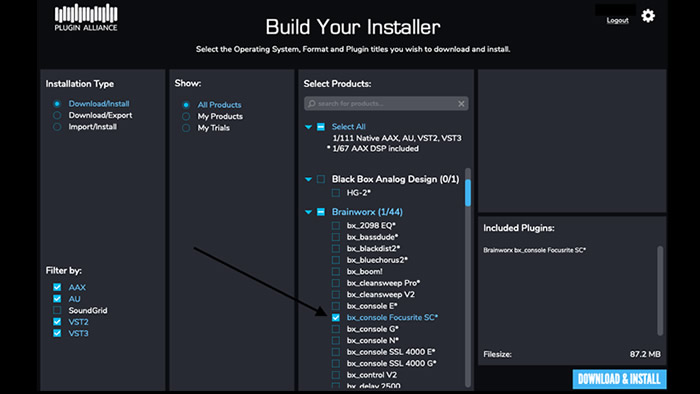Viewport: 700px width, 394px height.
Task: Collapse Black Box Analog Design group
Action: click(x=308, y=179)
